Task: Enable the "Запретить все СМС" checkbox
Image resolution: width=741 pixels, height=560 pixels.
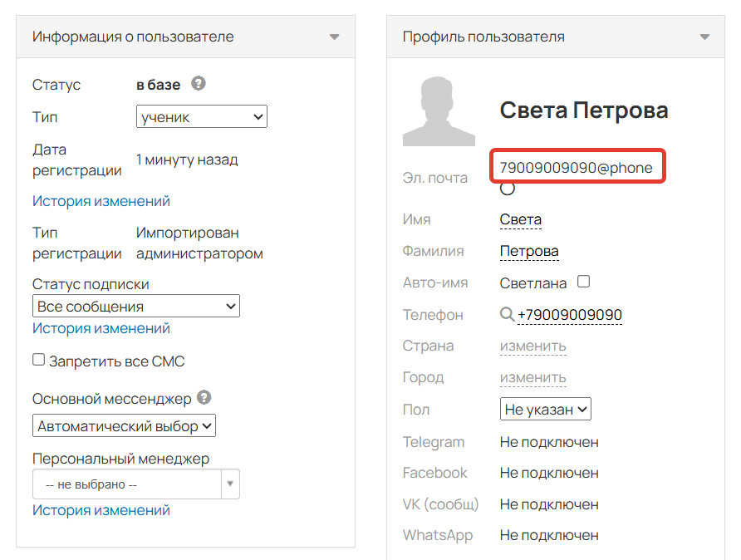Action: pos(37,359)
